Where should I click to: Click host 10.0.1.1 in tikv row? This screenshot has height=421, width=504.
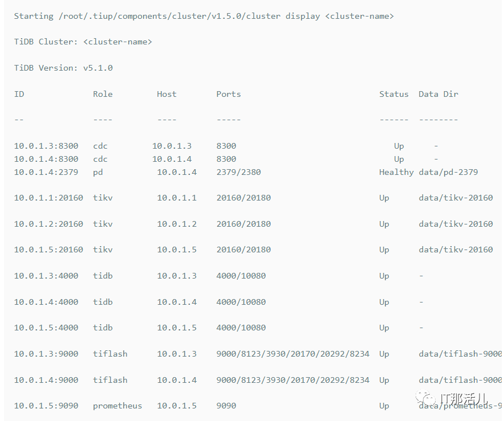click(x=177, y=198)
